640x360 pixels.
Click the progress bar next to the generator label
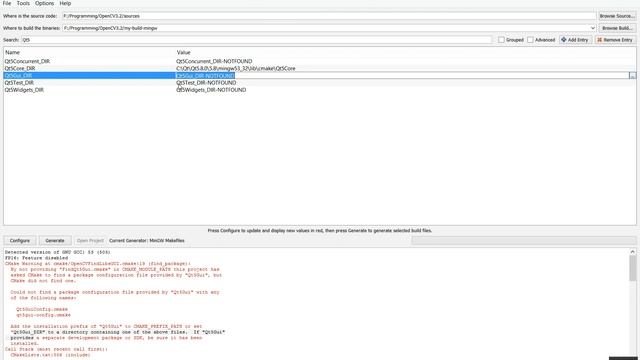coord(523,240)
